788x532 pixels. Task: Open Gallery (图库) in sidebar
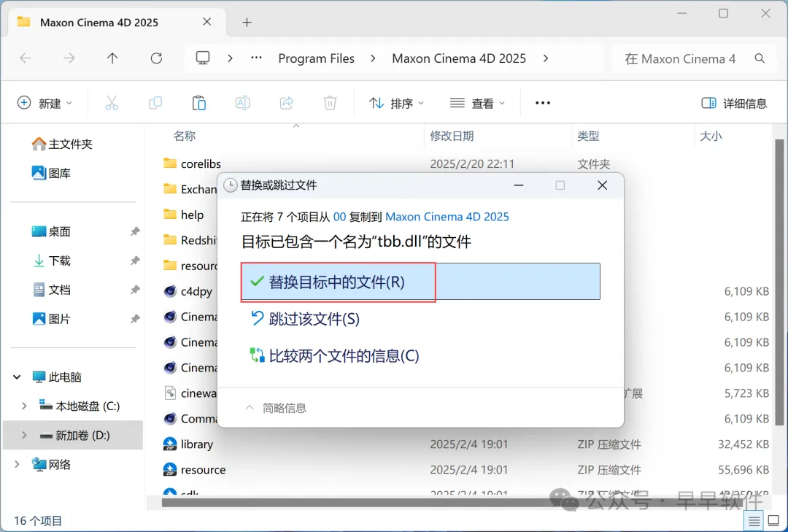51,173
